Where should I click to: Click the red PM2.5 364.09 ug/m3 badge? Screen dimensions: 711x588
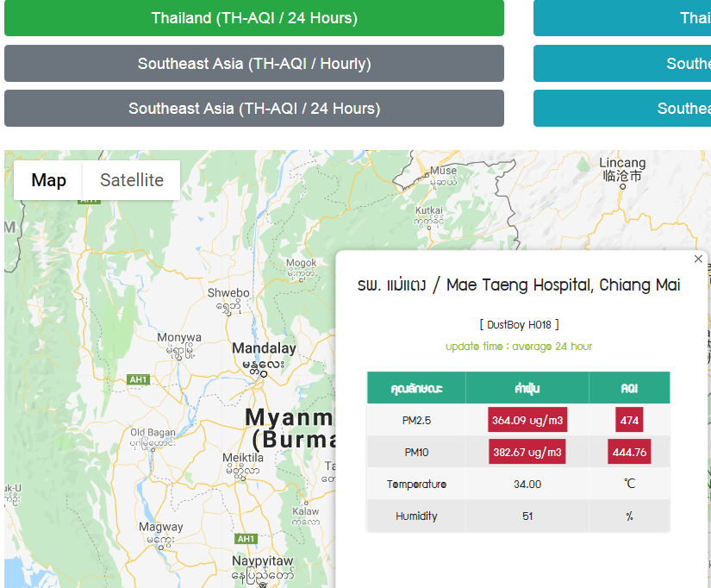click(527, 420)
